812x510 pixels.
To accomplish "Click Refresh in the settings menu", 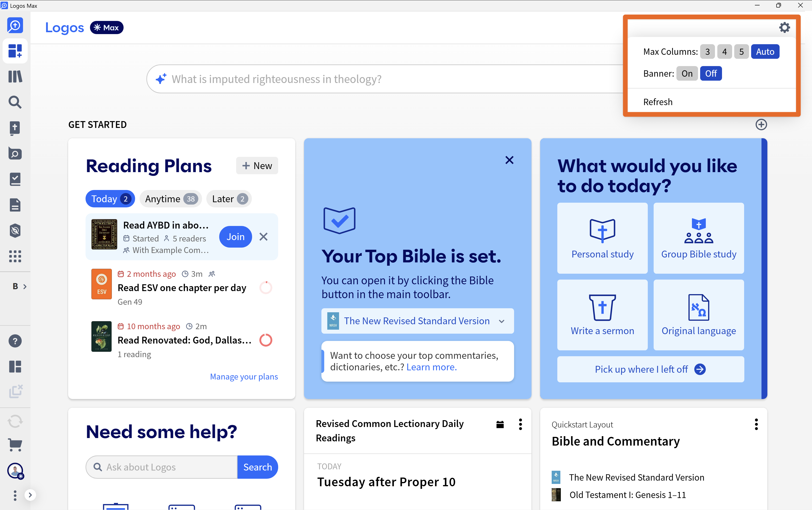I will (658, 102).
